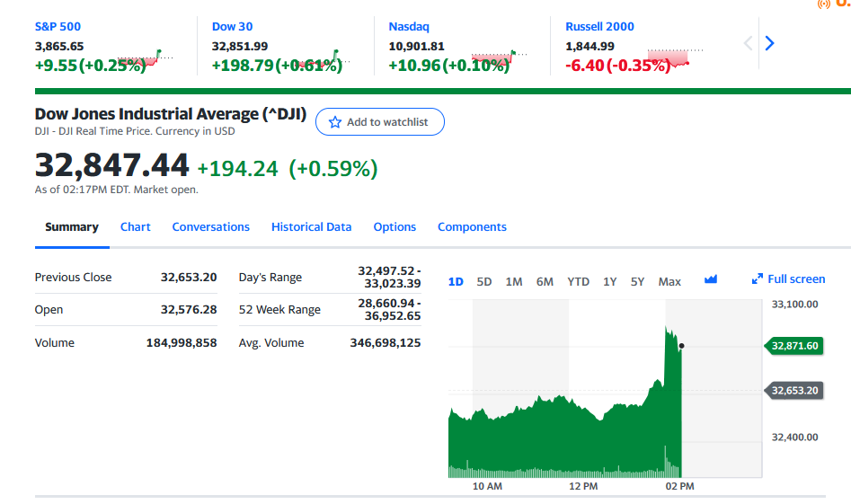Click the main price 32,847.44
The height and width of the screenshot is (504, 851).
pos(111,165)
